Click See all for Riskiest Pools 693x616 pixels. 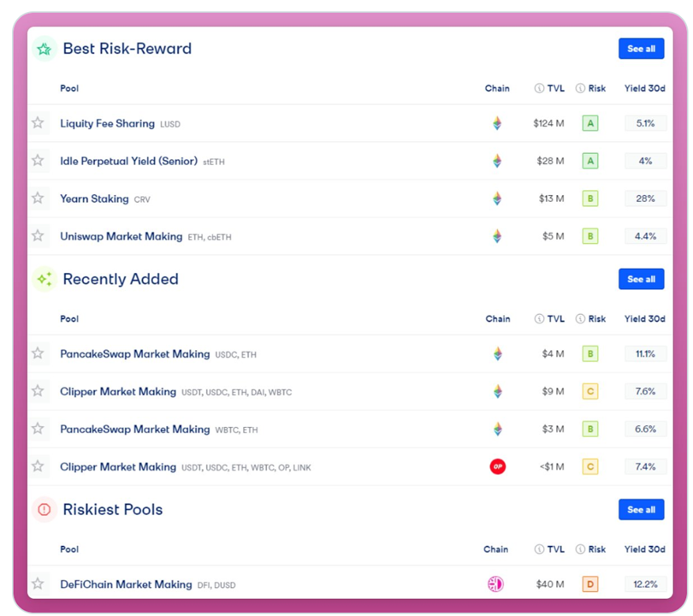click(x=641, y=510)
